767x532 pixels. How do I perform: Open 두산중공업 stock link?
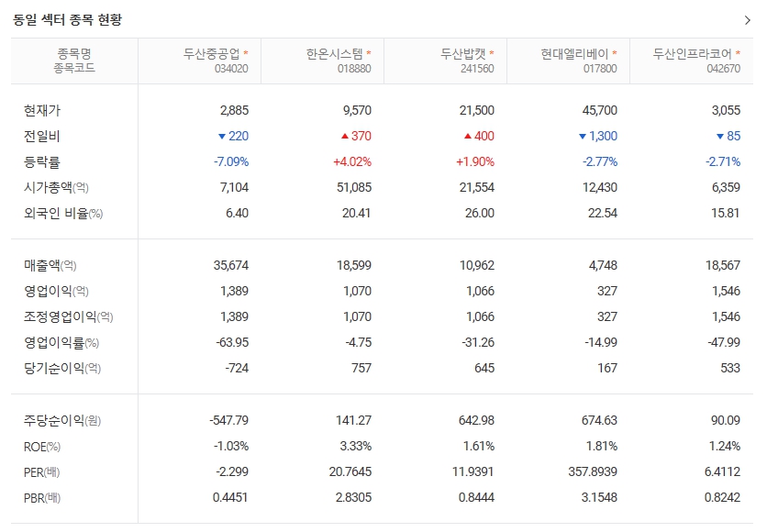[211, 53]
